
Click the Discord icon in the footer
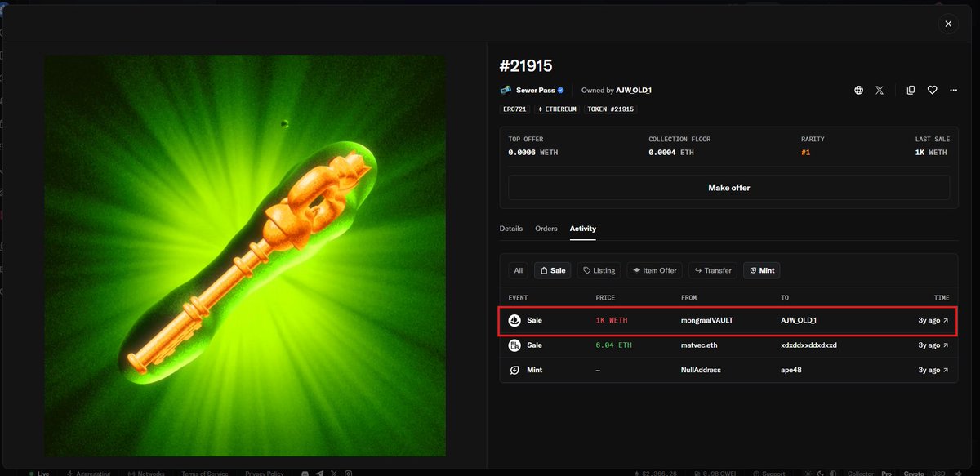305,474
